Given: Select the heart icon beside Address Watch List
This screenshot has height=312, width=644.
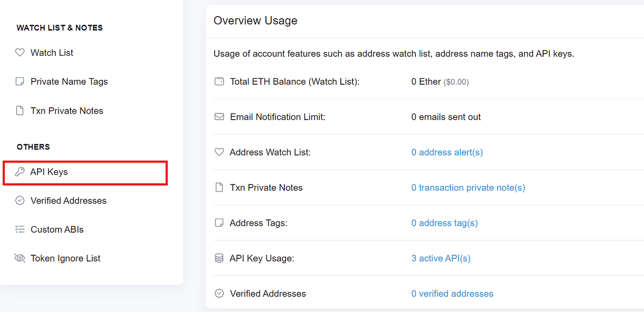Looking at the screenshot, I should point(219,152).
